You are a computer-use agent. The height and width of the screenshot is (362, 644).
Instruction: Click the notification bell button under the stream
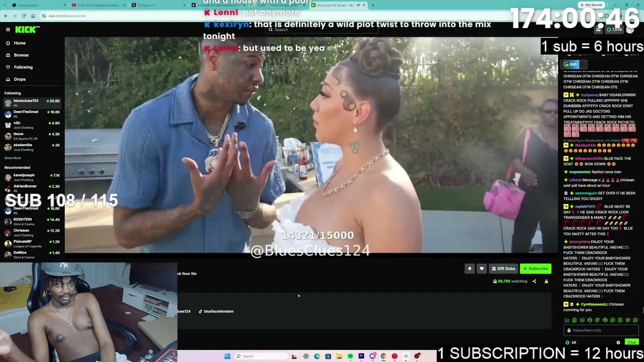(469, 268)
